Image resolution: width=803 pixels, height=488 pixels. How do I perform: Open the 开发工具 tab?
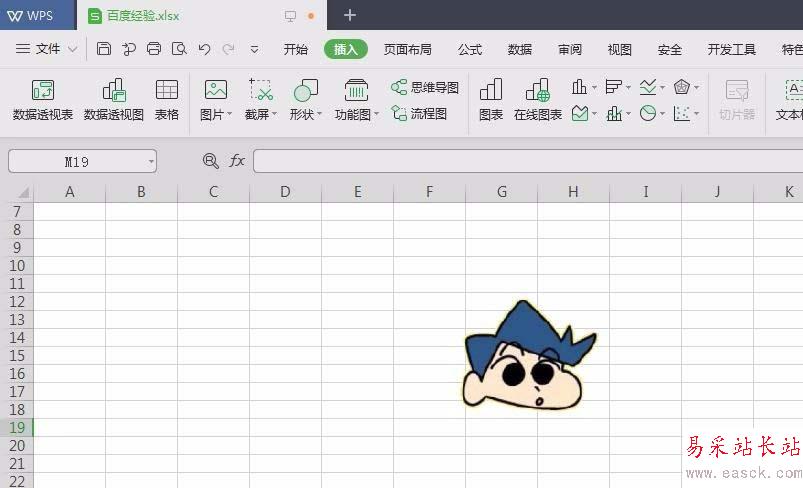click(732, 49)
